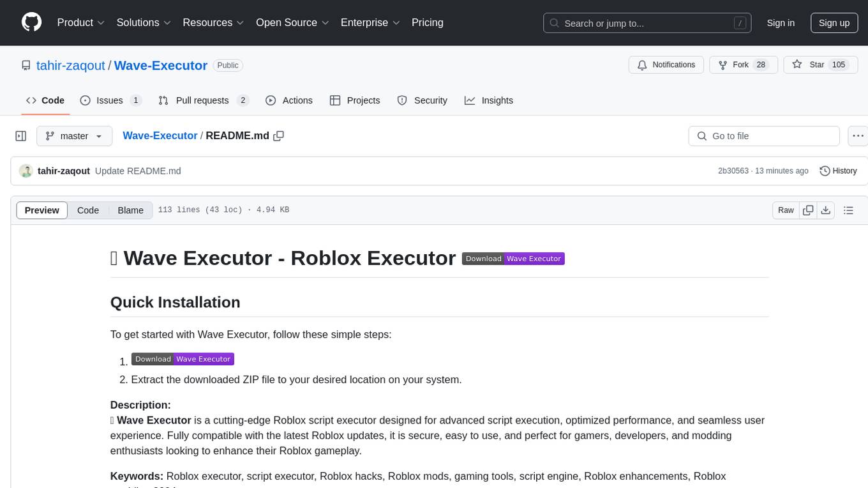The height and width of the screenshot is (488, 868).
Task: Open the Pricing page
Action: (x=428, y=22)
